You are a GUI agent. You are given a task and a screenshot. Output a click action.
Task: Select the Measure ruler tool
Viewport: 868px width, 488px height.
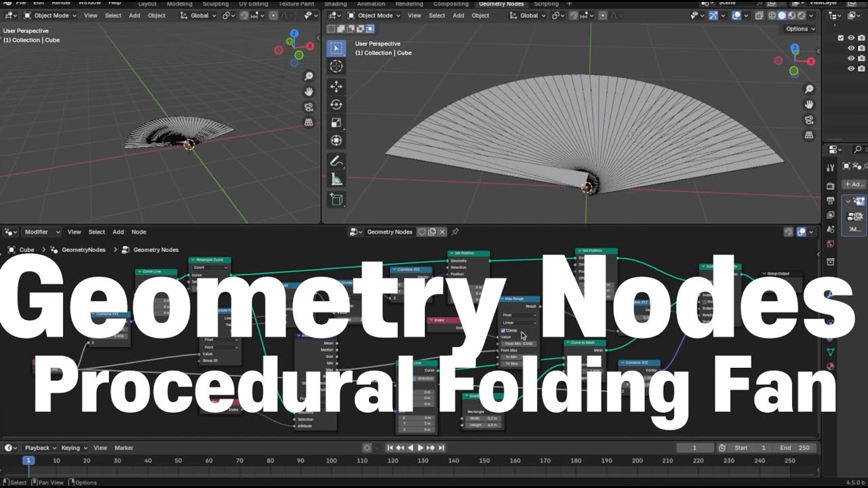click(x=336, y=180)
